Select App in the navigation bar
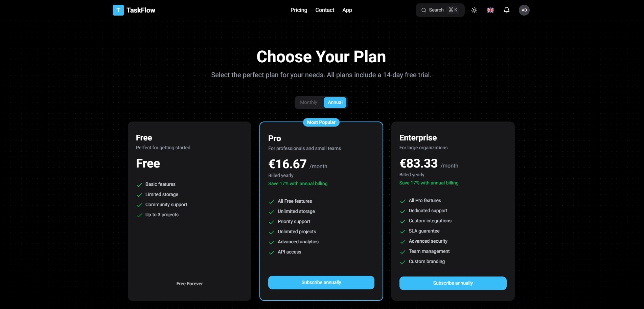This screenshot has width=644, height=309. click(x=347, y=10)
